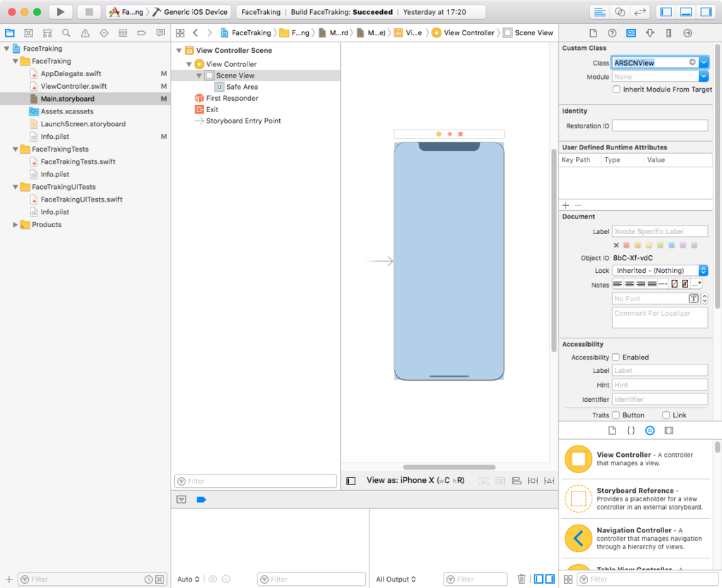This screenshot has width=722, height=588.
Task: Open the Find navigator tab
Action: click(x=66, y=33)
